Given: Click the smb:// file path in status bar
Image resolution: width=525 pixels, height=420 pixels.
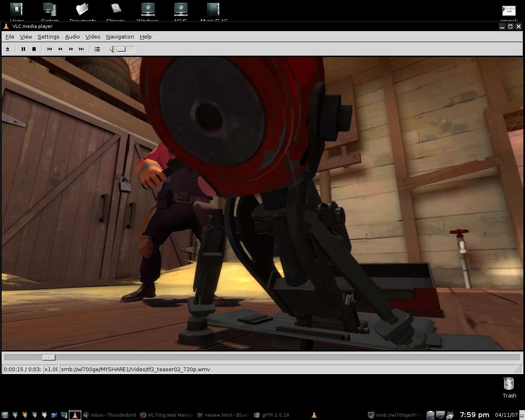Looking at the screenshot, I should pos(135,370).
